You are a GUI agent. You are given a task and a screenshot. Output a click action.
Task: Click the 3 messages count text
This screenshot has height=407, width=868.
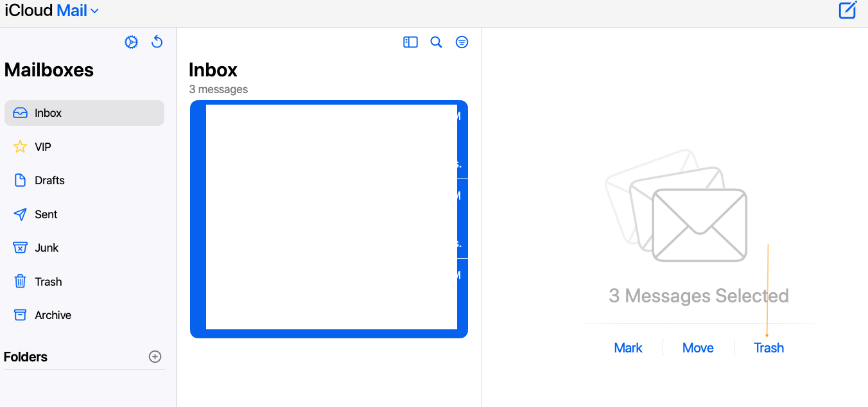click(218, 89)
